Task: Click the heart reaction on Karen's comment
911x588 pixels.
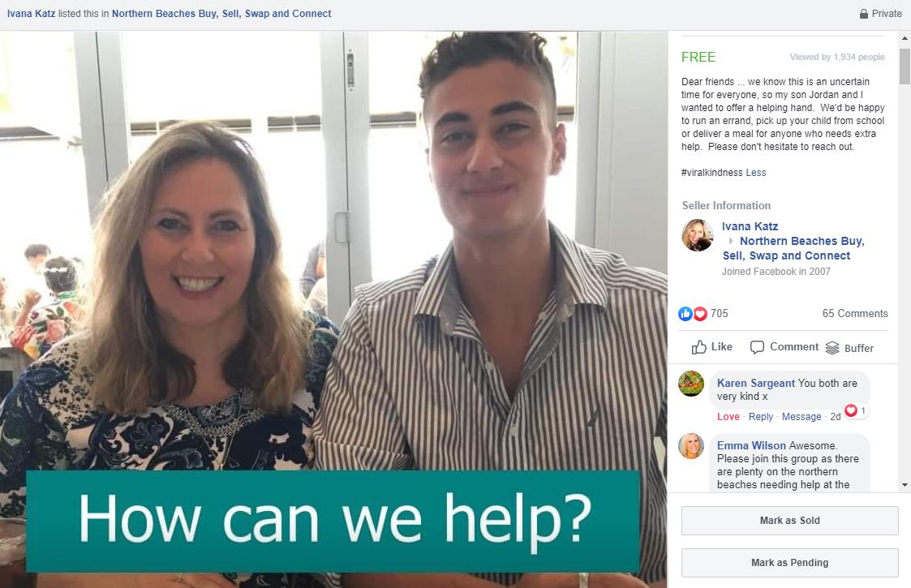Action: click(851, 410)
